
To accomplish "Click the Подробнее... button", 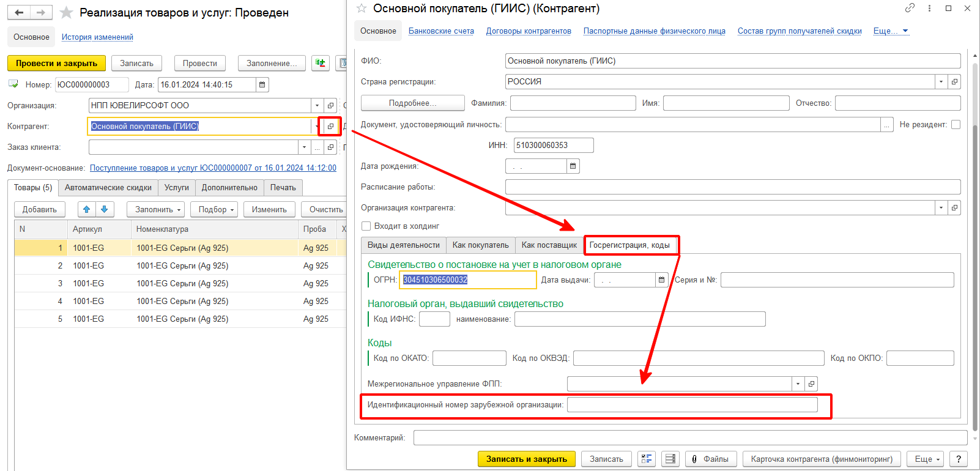I will 413,103.
